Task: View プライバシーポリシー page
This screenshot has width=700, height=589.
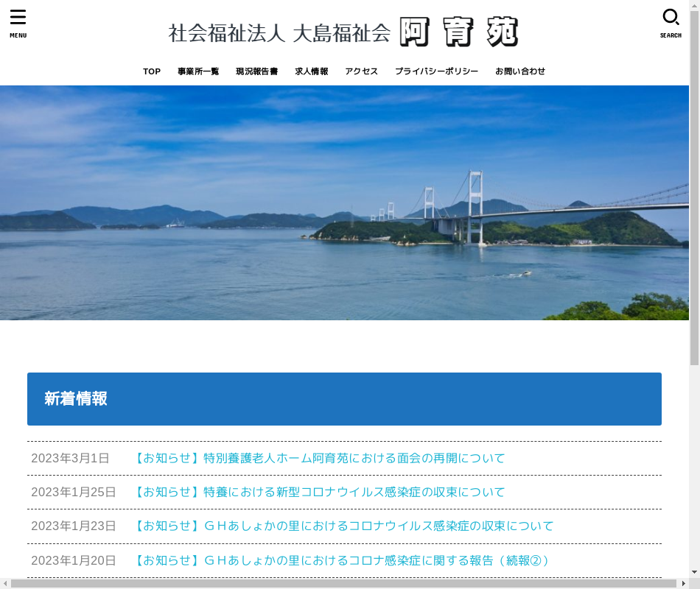Action: pyautogui.click(x=436, y=71)
